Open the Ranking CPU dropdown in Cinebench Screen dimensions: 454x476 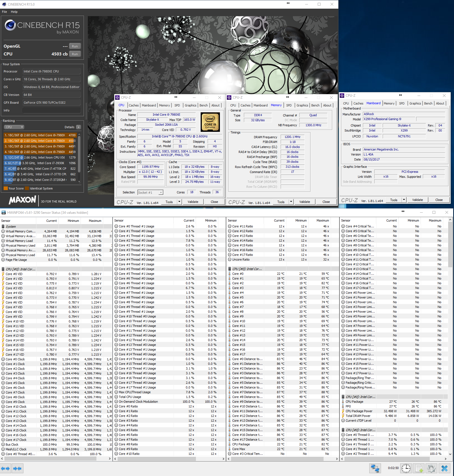(x=14, y=127)
